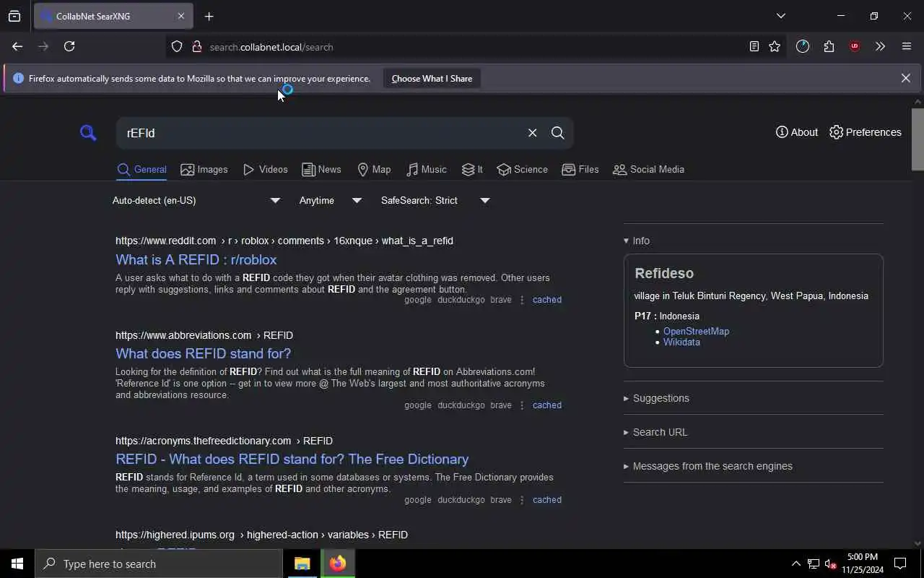This screenshot has height=578, width=924.
Task: Open result 'What is A REFID : r/roblox'
Action: 196,259
